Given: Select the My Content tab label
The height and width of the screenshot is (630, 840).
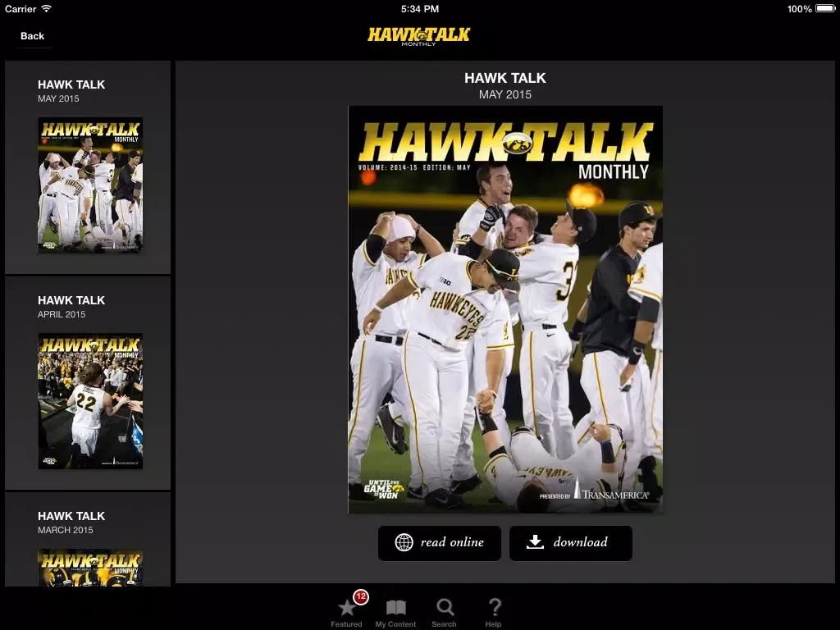Looking at the screenshot, I should coord(396,624).
